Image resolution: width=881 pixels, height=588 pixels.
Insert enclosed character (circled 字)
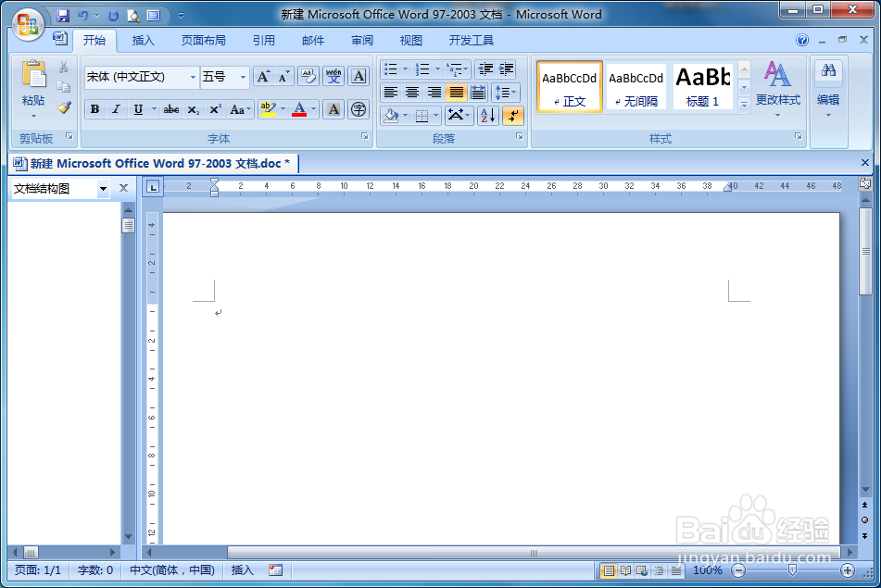click(x=359, y=109)
